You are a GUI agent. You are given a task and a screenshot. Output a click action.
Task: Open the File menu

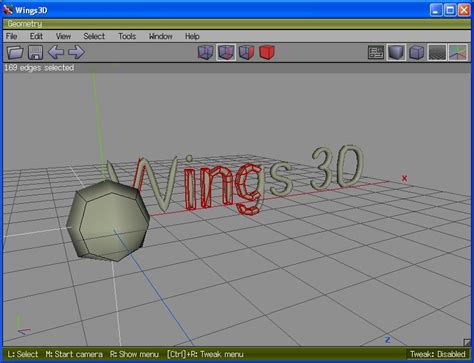click(x=12, y=36)
